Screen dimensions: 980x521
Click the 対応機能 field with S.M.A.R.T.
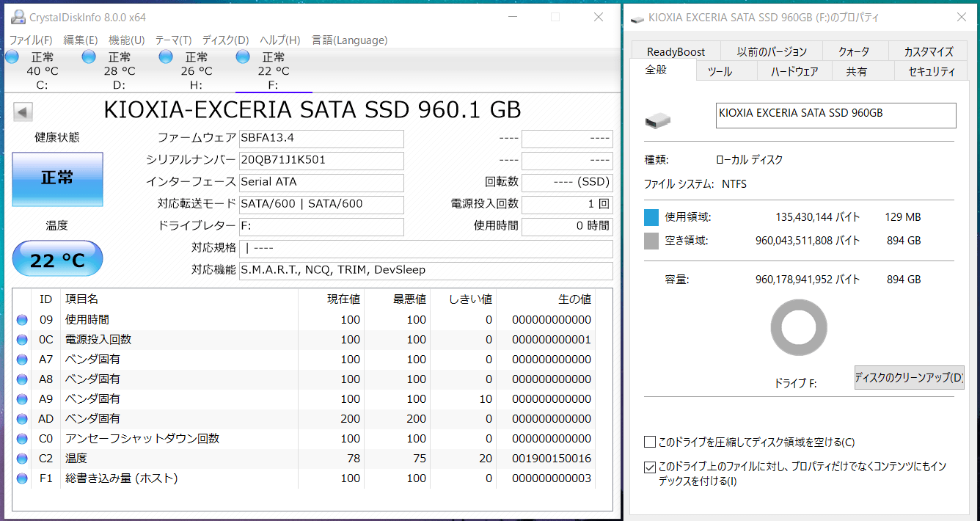426,271
